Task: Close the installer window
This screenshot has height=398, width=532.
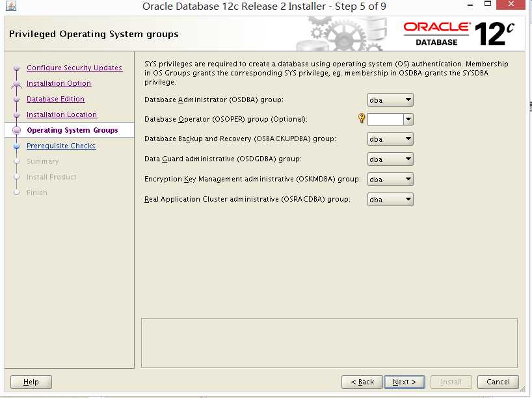Action: pyautogui.click(x=511, y=5)
